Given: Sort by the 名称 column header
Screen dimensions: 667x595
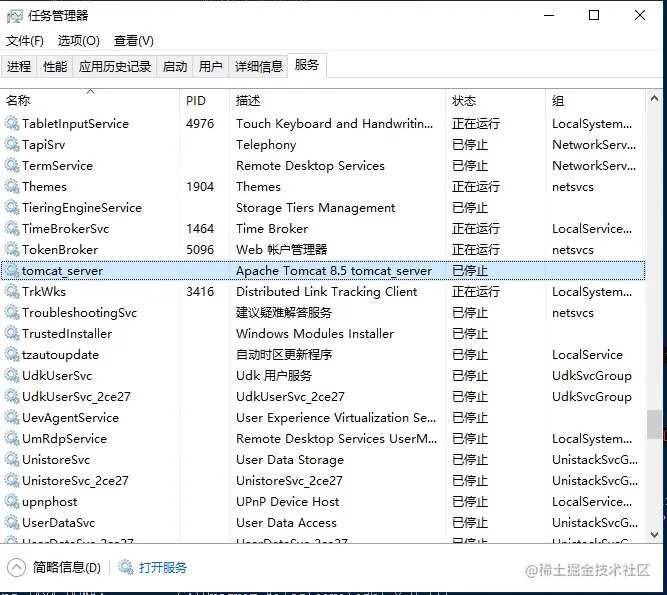Looking at the screenshot, I should tap(90, 100).
